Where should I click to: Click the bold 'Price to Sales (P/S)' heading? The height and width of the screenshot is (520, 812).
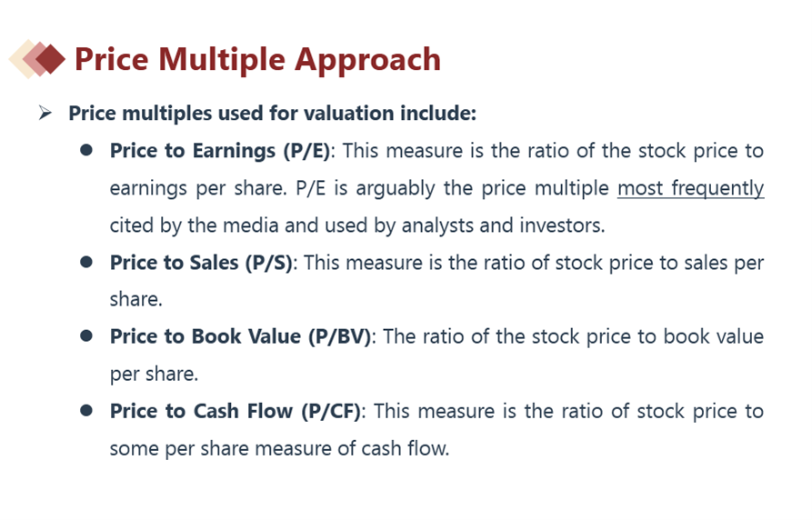(201, 263)
